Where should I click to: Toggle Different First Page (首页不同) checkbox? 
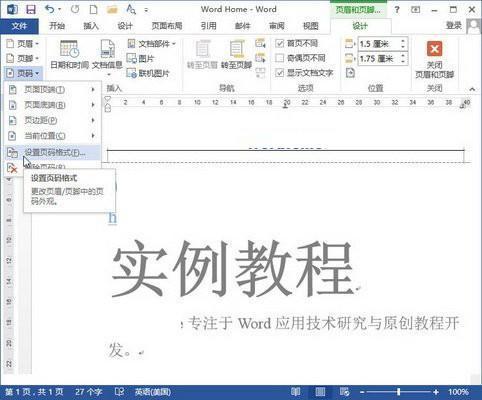(x=280, y=43)
